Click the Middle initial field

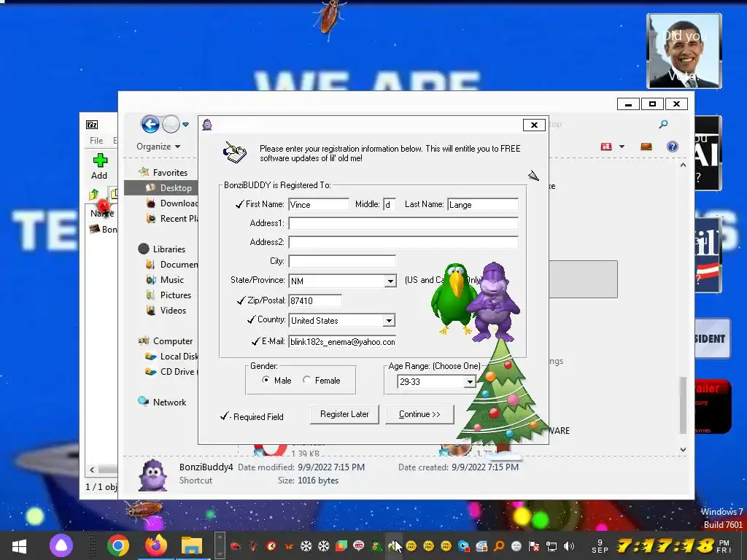click(390, 205)
